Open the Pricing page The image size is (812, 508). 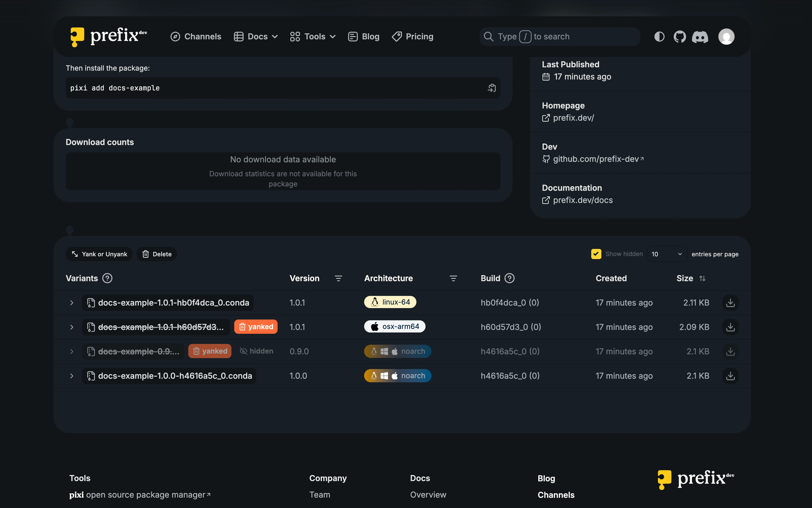413,37
